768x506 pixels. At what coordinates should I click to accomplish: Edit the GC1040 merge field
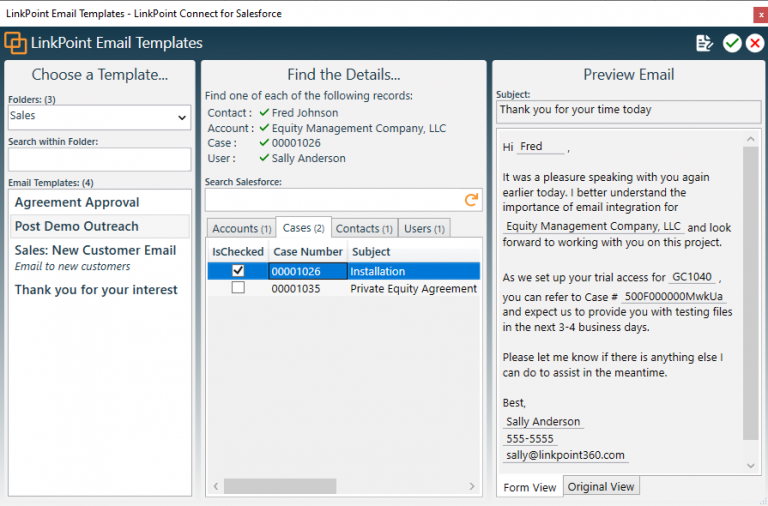[692, 277]
